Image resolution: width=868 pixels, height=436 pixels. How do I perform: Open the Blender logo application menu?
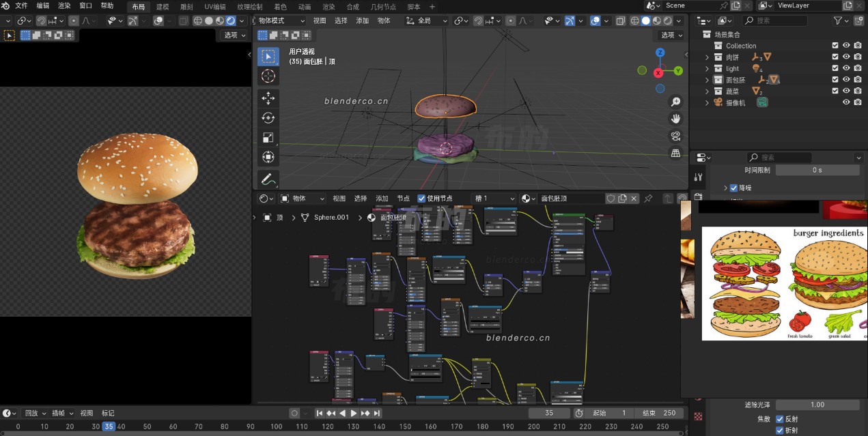pos(5,5)
